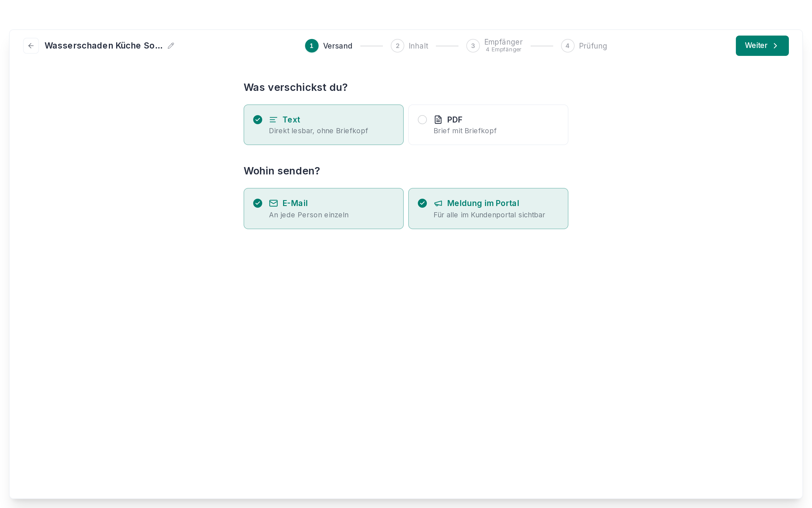
Task: Click 'Wohin senden?' heading
Action: 282,171
